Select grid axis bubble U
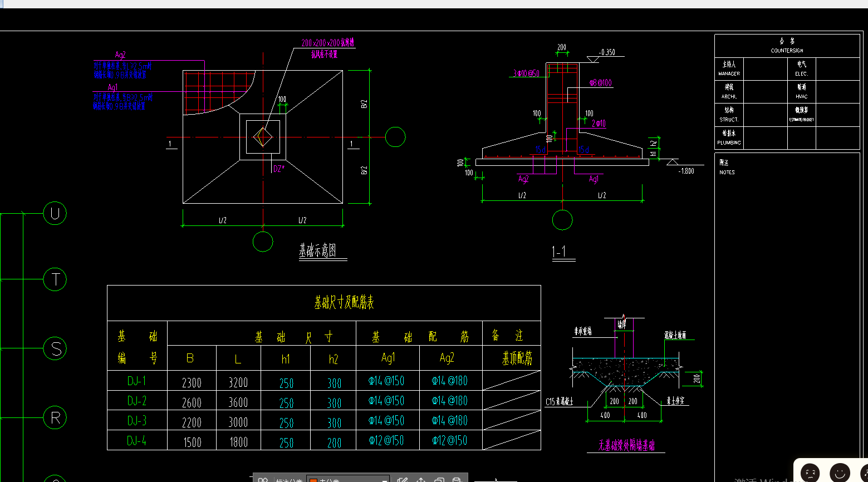868x482 pixels. [x=55, y=213]
